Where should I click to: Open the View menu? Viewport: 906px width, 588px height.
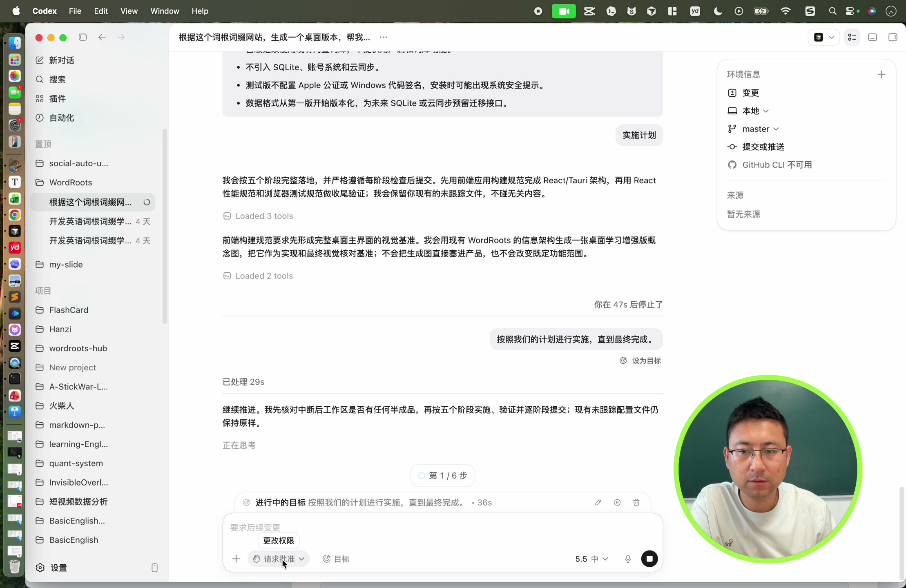(x=129, y=11)
